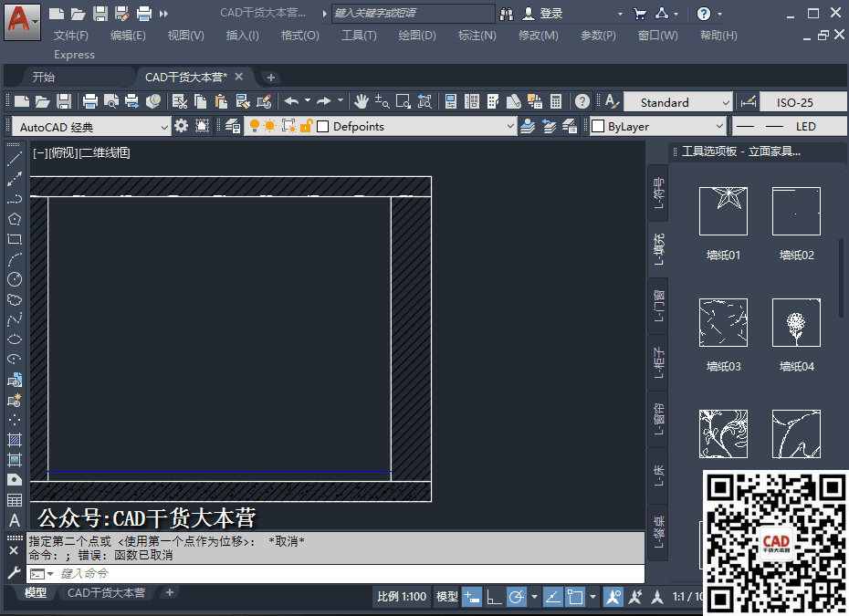Screen dimensions: 849x616
Task: Select the Polygon tool
Action: [x=15, y=219]
